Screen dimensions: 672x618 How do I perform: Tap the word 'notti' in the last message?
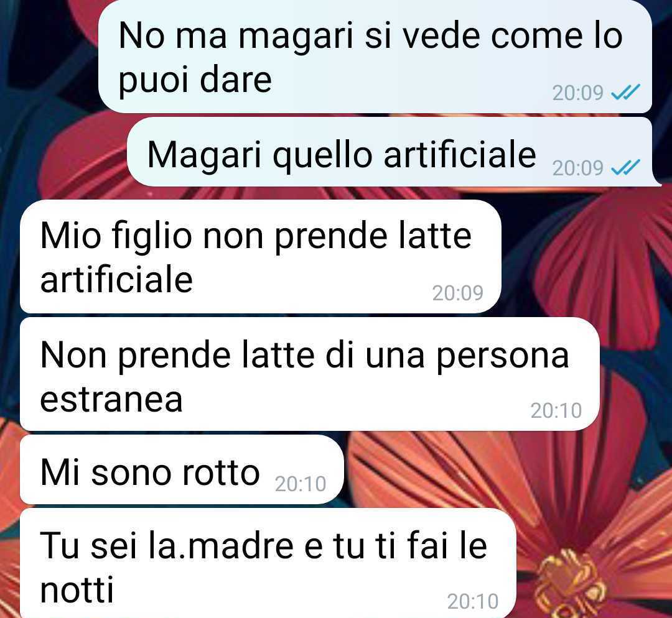77,589
